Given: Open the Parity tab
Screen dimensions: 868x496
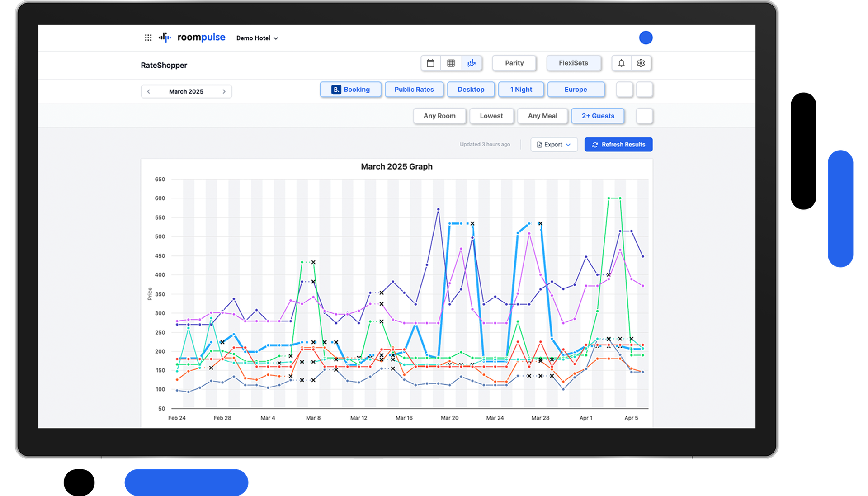Looking at the screenshot, I should (x=514, y=63).
